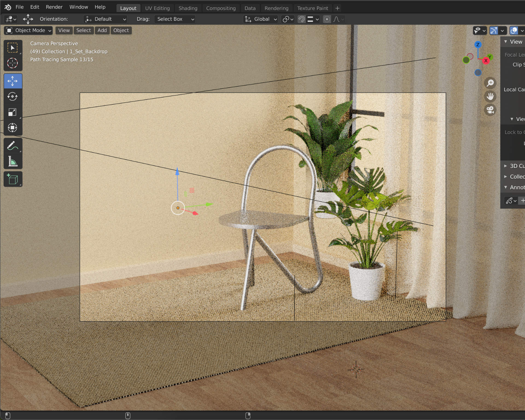The height and width of the screenshot is (420, 525).
Task: Toggle show gizmo button
Action: coord(494,30)
